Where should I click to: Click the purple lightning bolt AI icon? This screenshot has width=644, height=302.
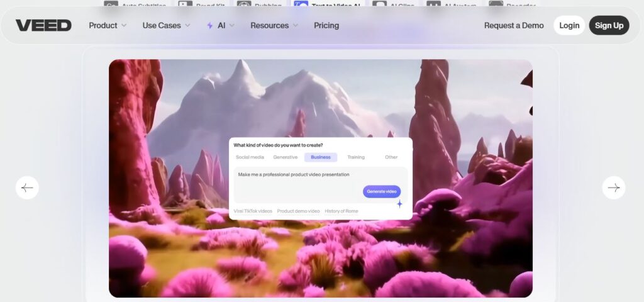coord(210,25)
